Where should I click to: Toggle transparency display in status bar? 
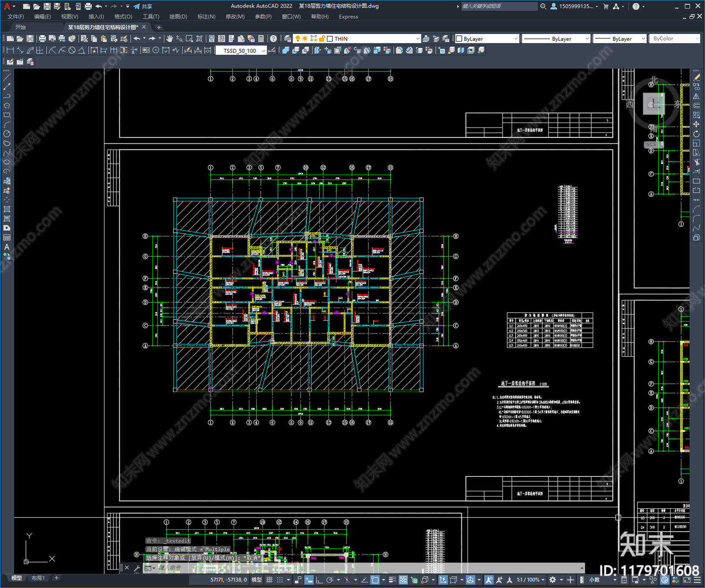tap(403, 580)
